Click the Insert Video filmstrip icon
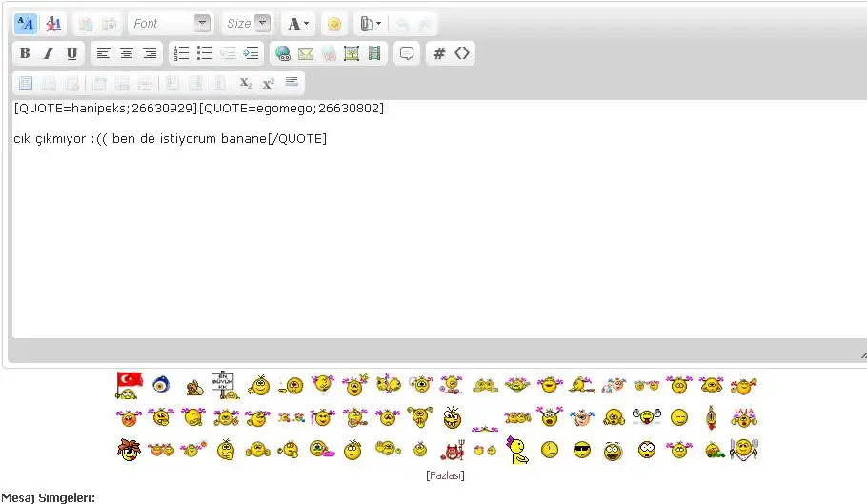The height and width of the screenshot is (504, 867). pyautogui.click(x=374, y=53)
